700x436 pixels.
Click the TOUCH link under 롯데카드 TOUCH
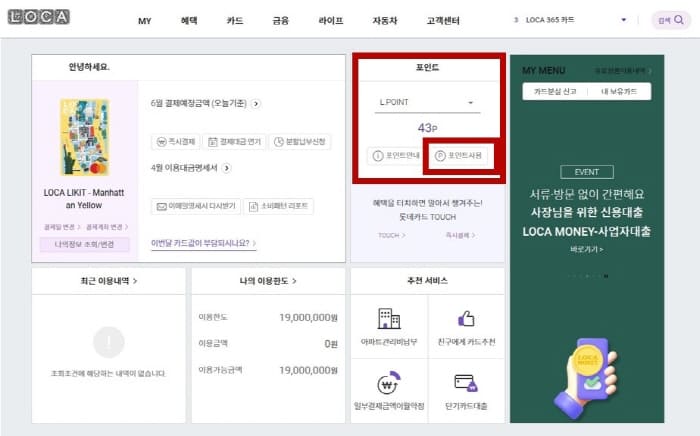[x=392, y=235]
